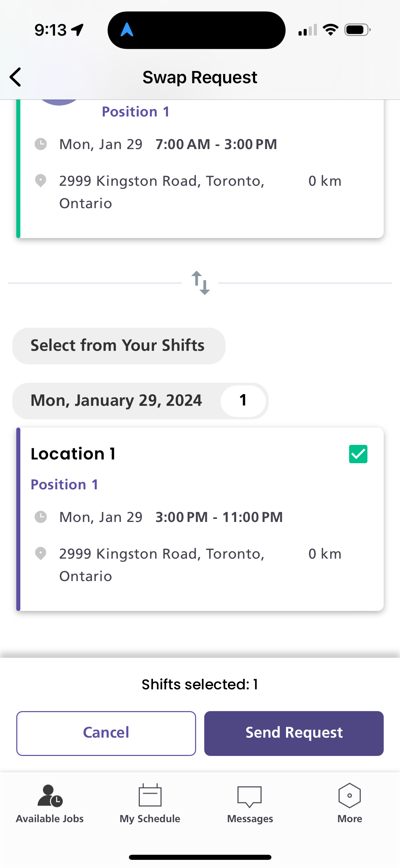This screenshot has height=868, width=400.
Task: Expand the Mon, January 29, 2024 group
Action: point(140,401)
